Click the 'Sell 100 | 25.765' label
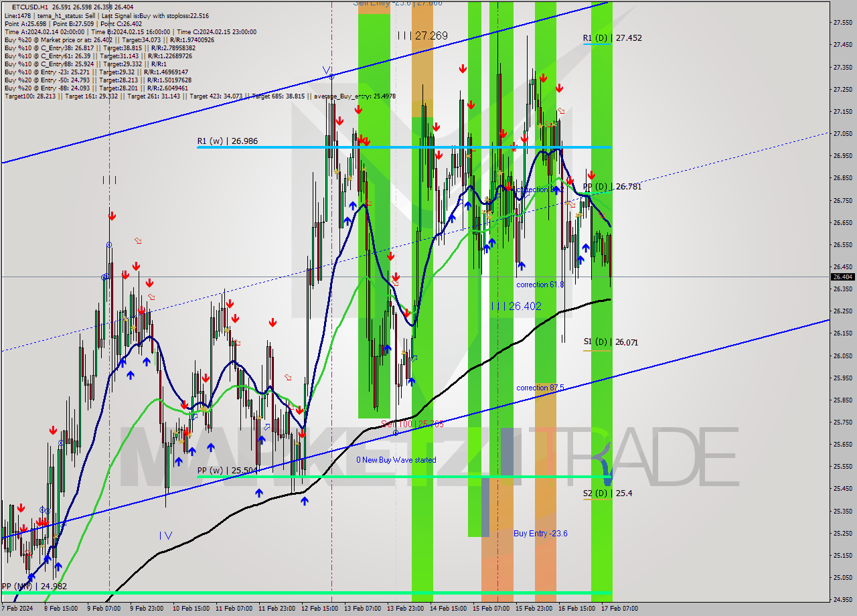The width and height of the screenshot is (857, 616). tap(412, 424)
